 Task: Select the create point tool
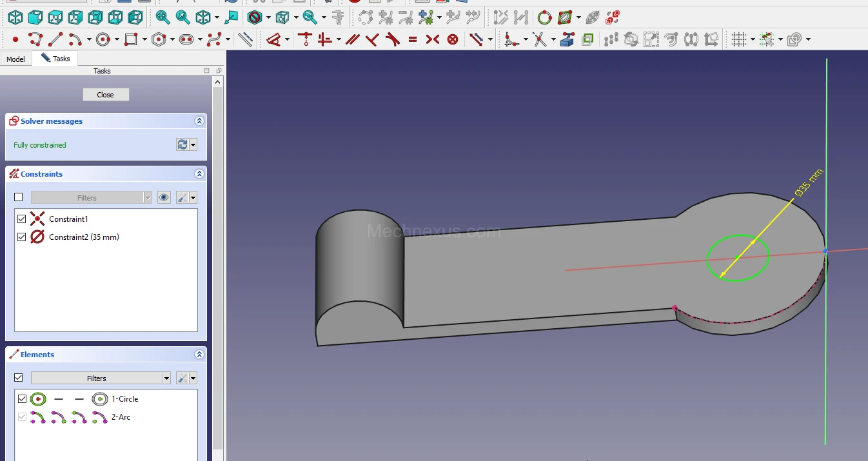(x=15, y=40)
